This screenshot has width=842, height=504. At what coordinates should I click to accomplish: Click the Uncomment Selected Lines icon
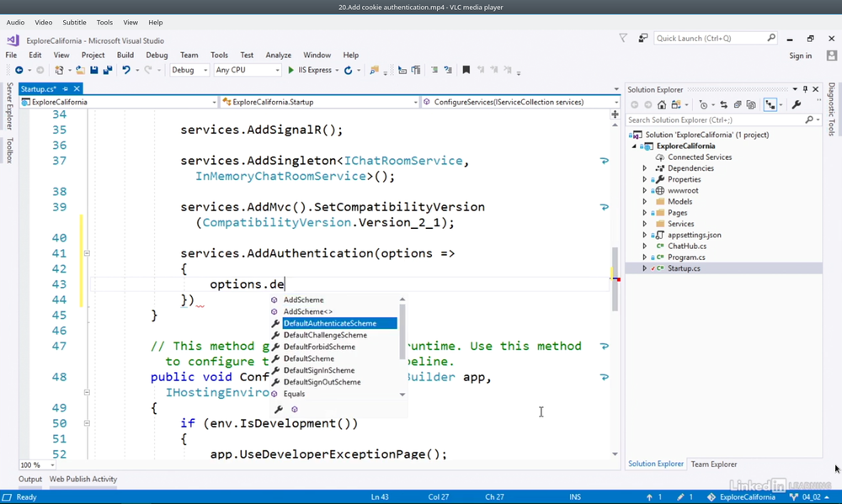coord(448,71)
